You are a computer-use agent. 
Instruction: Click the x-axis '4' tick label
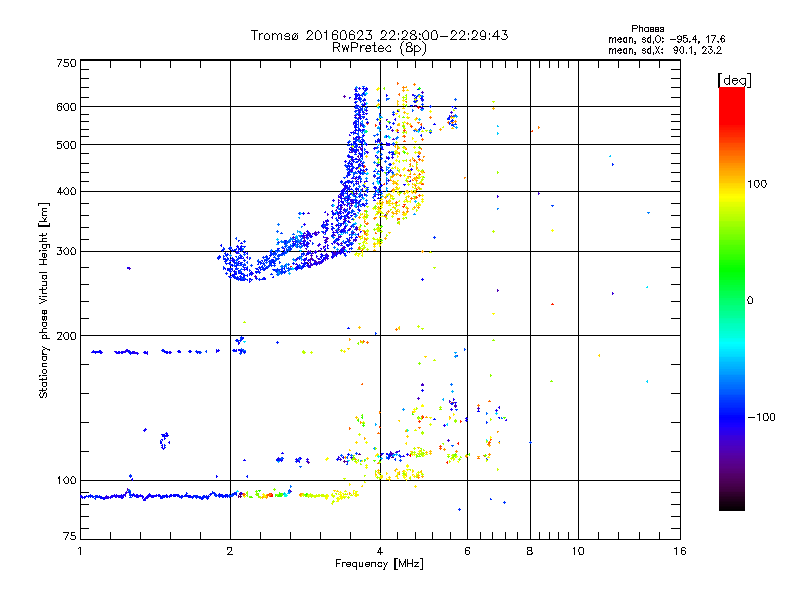tap(380, 551)
